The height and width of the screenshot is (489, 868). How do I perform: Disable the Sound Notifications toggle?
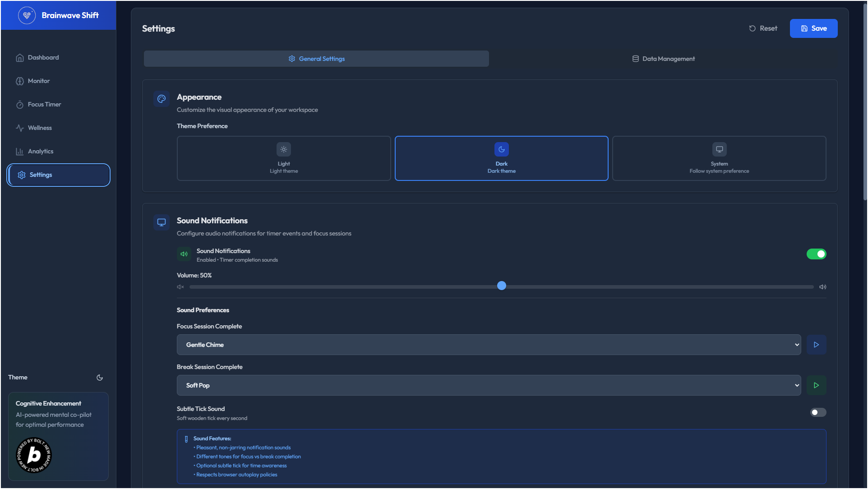[816, 254]
